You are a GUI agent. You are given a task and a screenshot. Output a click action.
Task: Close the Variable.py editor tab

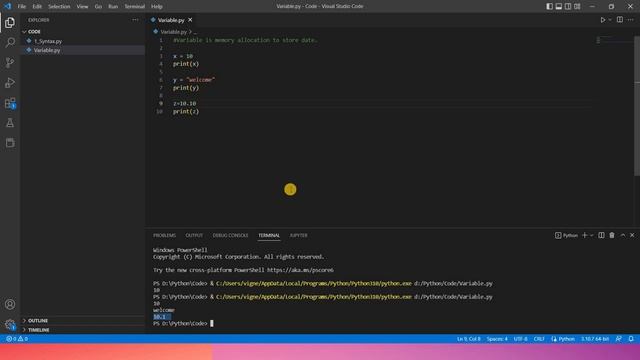tap(190, 20)
